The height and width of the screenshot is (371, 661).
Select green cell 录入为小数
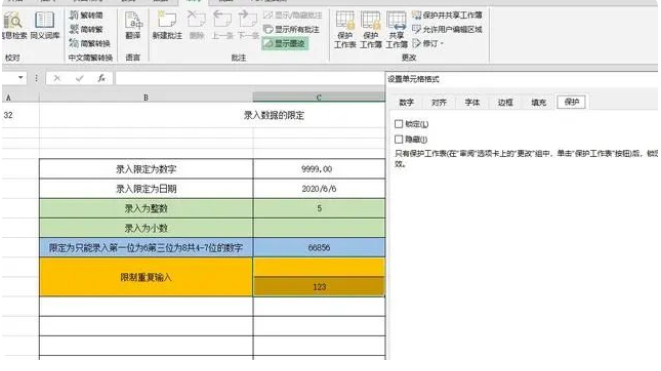click(146, 228)
